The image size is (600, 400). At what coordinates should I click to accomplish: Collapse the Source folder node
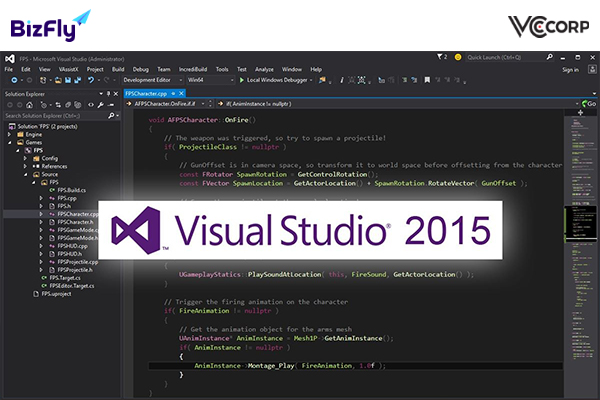tap(25, 175)
